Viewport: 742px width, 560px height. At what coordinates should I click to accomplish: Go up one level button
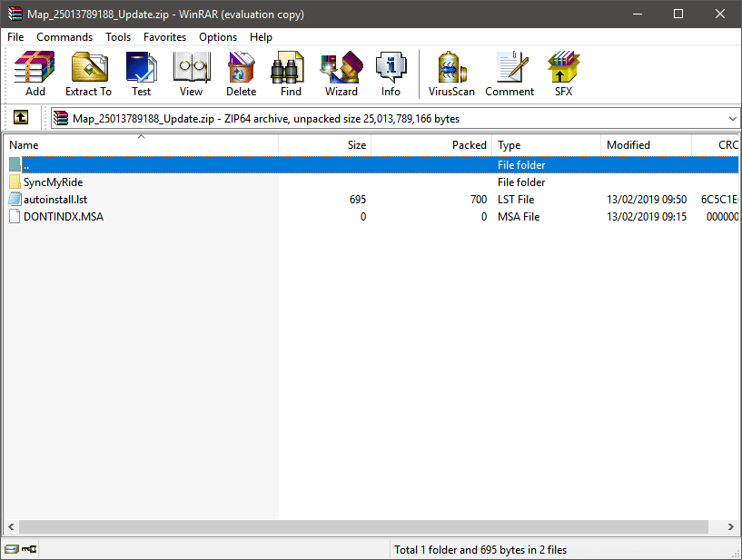pos(20,117)
